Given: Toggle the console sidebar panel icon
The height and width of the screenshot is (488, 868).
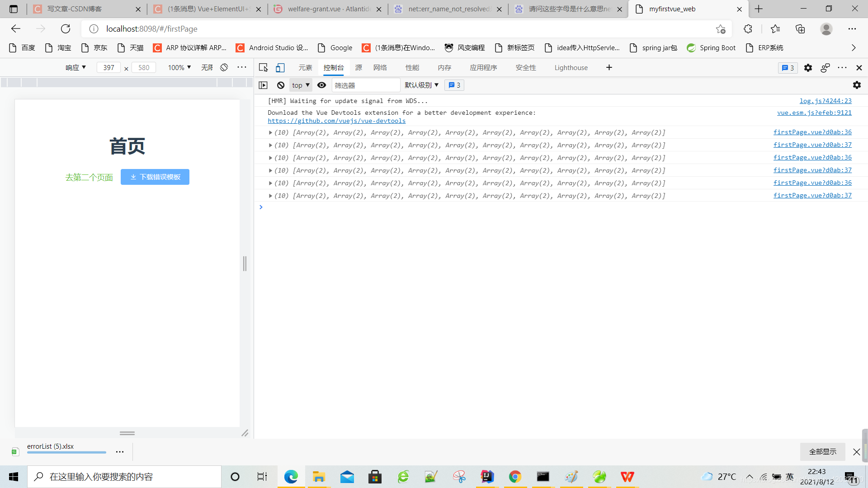Looking at the screenshot, I should pyautogui.click(x=263, y=85).
